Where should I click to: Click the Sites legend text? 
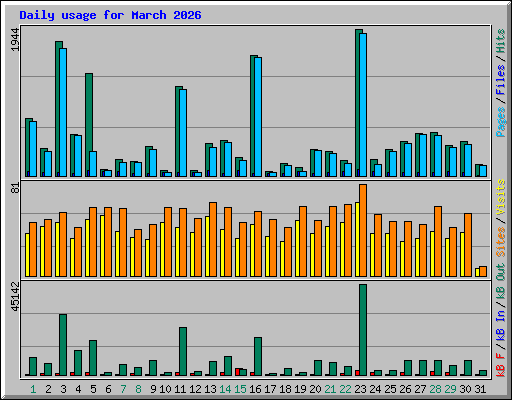pyautogui.click(x=501, y=242)
